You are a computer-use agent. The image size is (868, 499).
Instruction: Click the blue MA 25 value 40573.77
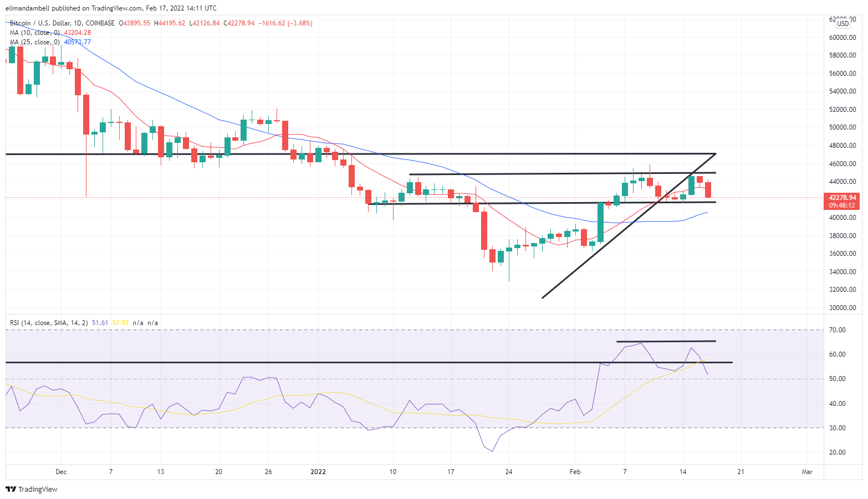[x=78, y=42]
